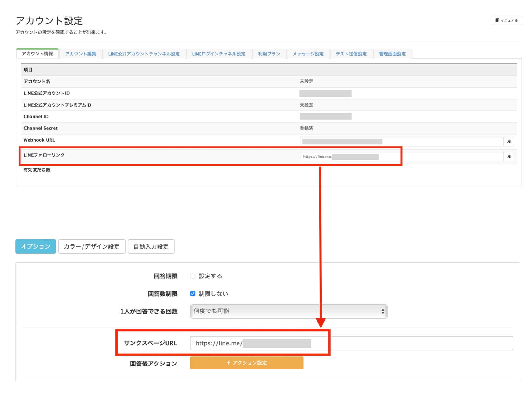Image resolution: width=532 pixels, height=399 pixels.
Task: Select the アカウント情報 tab
Action: coord(37,54)
